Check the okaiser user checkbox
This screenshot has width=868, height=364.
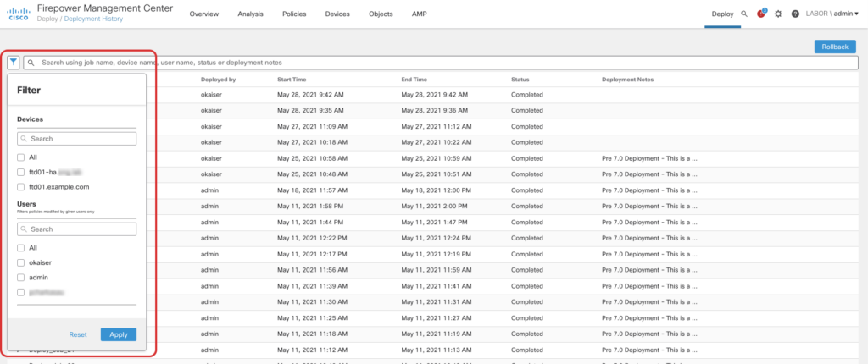click(x=21, y=262)
